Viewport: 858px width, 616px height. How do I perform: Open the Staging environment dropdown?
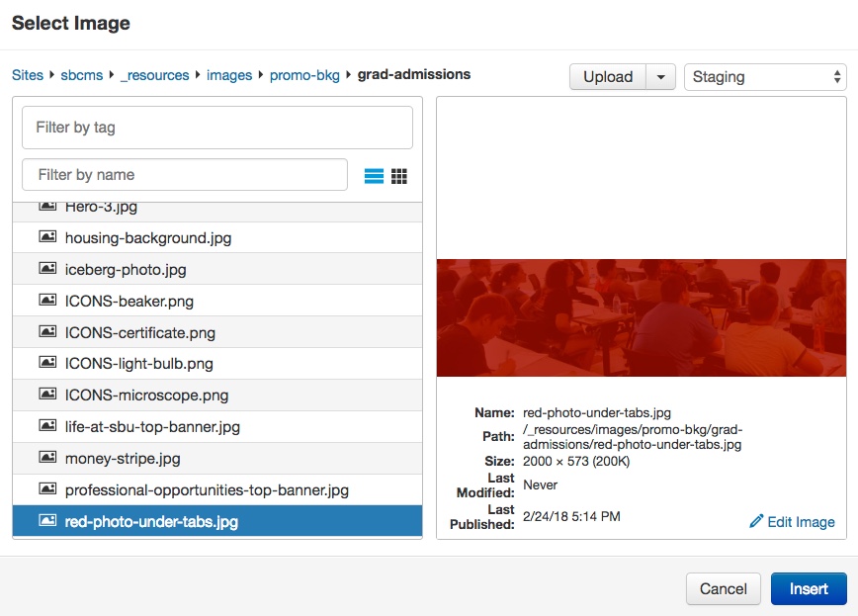[x=764, y=77]
